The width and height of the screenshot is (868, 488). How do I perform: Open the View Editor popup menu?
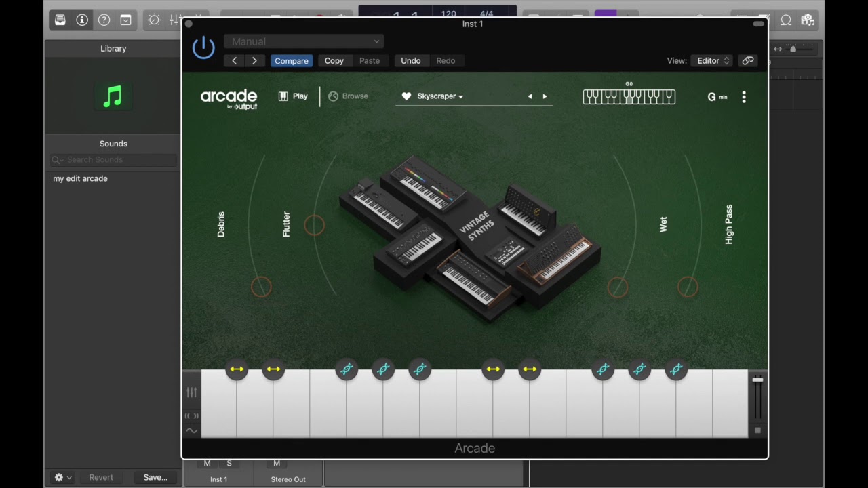click(711, 61)
